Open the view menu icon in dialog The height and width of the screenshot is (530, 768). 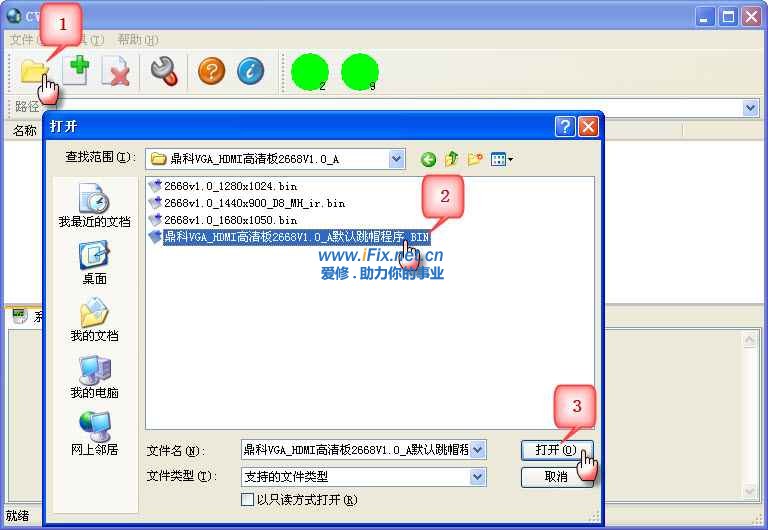502,159
